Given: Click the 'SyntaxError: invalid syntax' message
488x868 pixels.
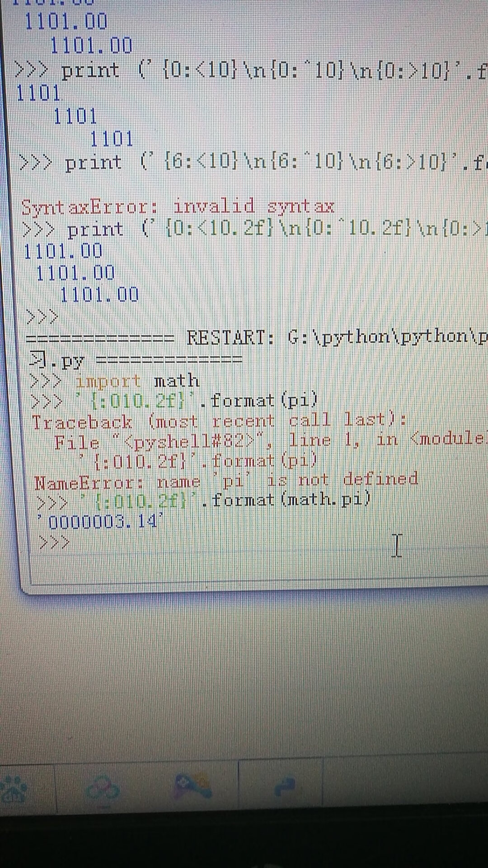Looking at the screenshot, I should tap(178, 207).
